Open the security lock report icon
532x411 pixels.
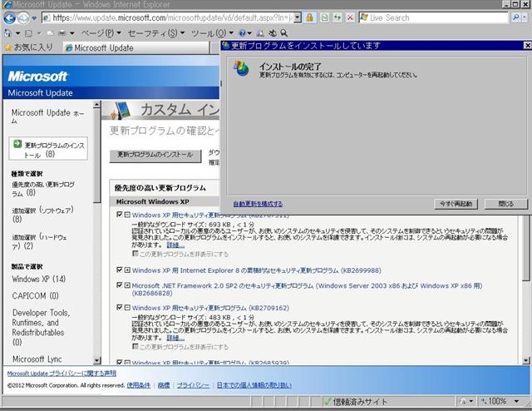click(x=309, y=17)
